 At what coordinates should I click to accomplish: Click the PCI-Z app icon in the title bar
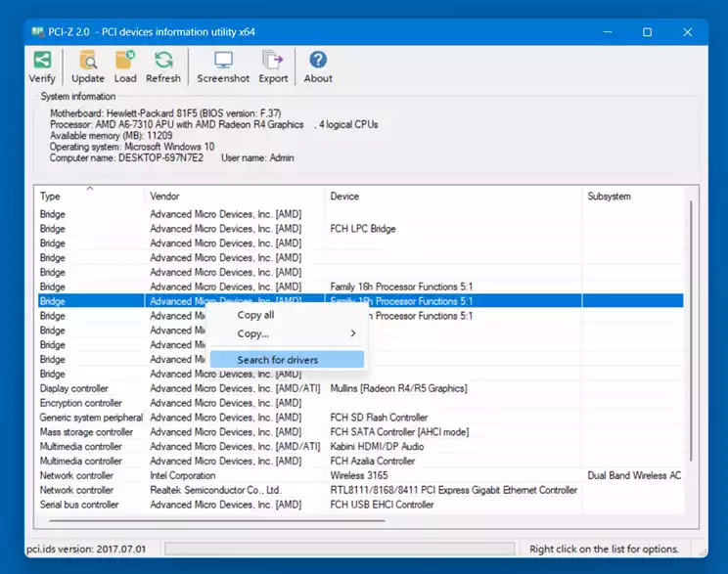pyautogui.click(x=37, y=32)
